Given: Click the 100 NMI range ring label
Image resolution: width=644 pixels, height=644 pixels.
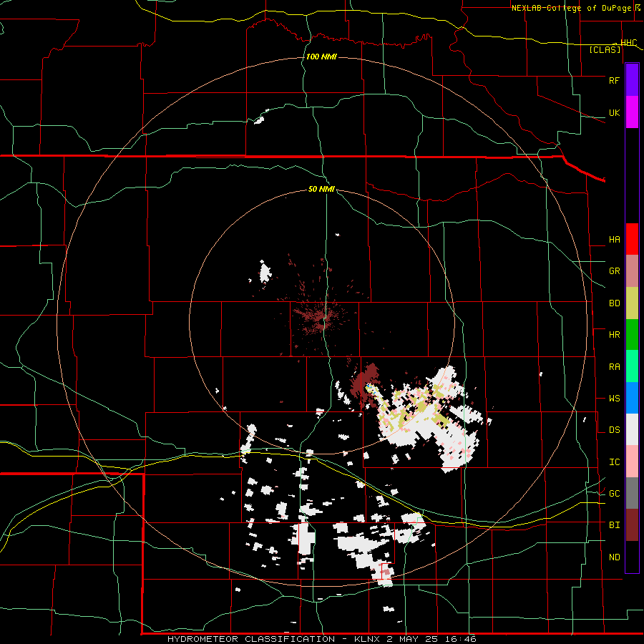Looking at the screenshot, I should click(x=321, y=57).
